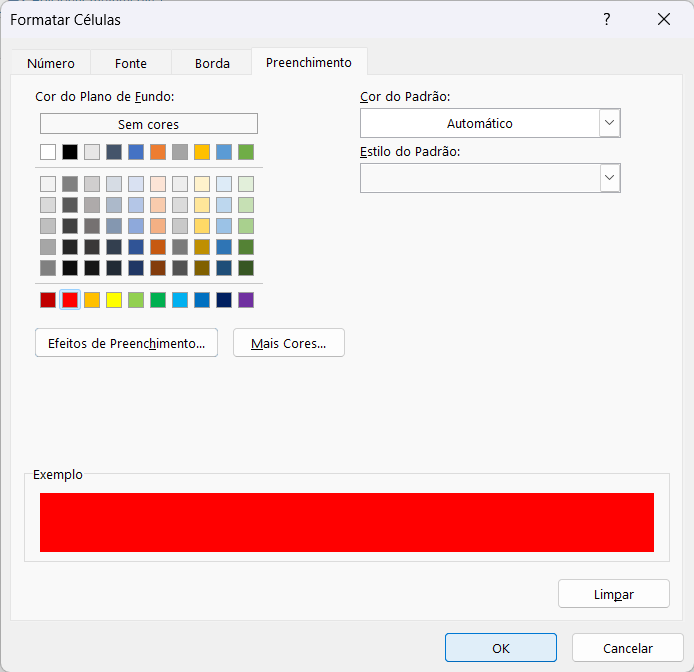The image size is (694, 672).
Task: Pick yellow standard color swatch
Action: point(114,300)
